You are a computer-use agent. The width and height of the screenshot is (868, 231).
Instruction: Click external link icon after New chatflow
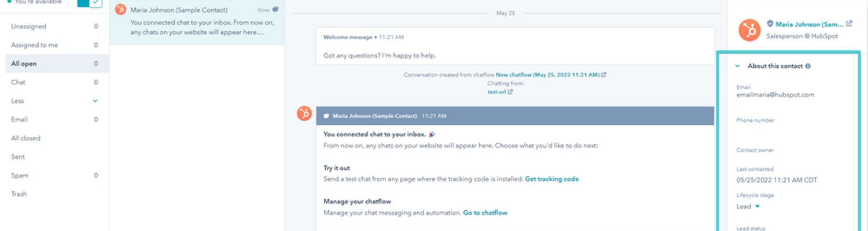(x=604, y=74)
